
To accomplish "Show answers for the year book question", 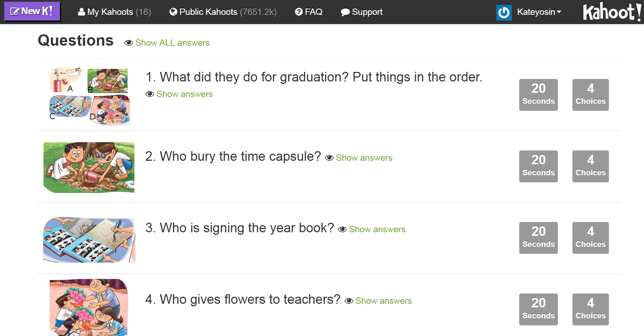I will pyautogui.click(x=376, y=229).
